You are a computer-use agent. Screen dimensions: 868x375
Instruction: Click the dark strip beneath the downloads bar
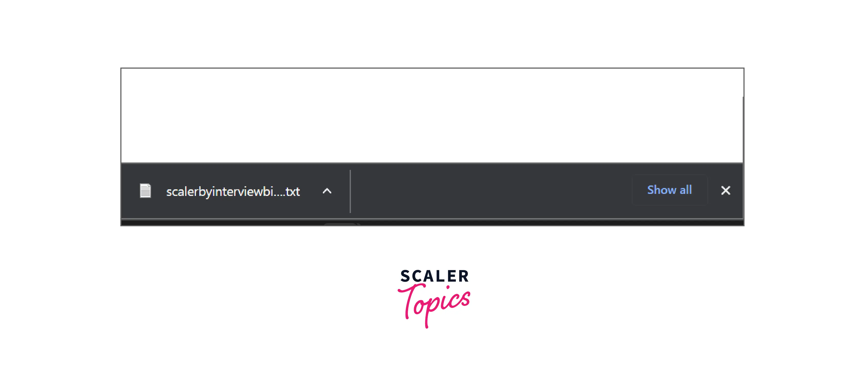(x=432, y=222)
